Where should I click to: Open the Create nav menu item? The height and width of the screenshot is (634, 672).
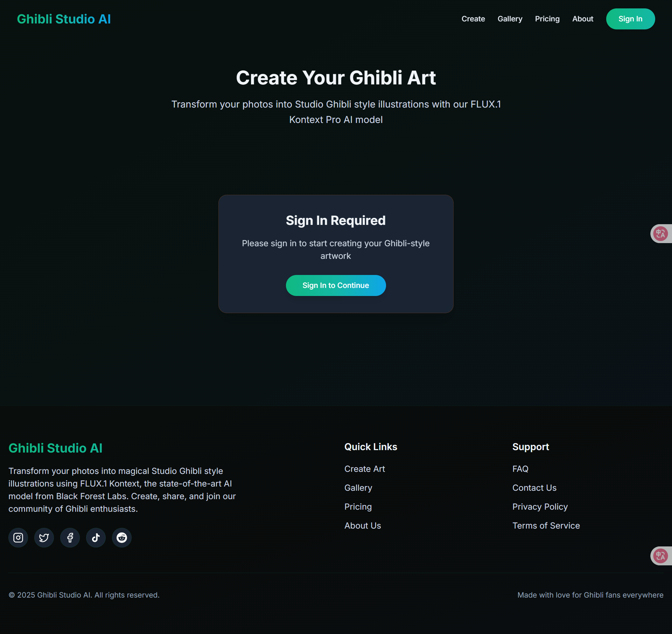(473, 19)
